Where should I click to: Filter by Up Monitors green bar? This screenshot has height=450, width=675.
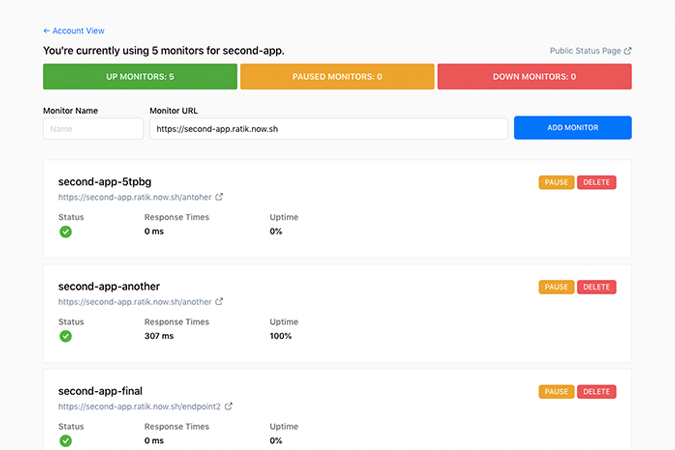pos(140,77)
